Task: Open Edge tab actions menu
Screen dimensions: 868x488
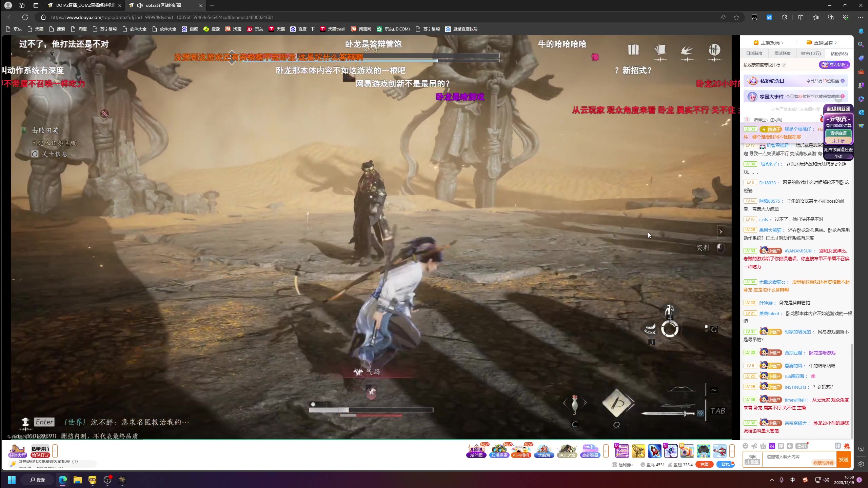Action: 36,5
